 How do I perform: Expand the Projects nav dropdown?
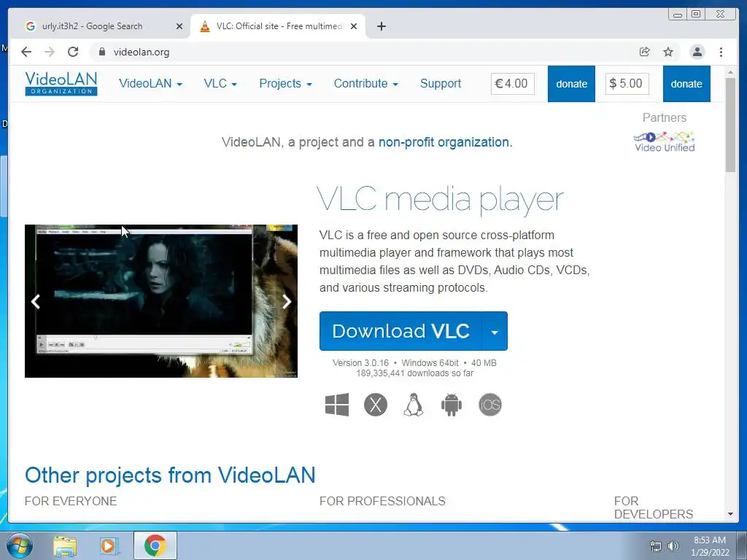tap(285, 84)
